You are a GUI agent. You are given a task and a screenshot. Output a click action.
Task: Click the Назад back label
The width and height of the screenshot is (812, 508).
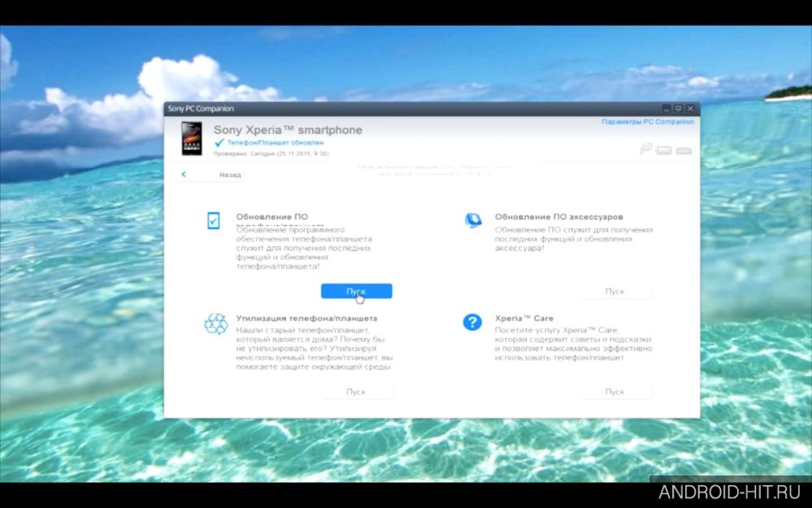230,175
